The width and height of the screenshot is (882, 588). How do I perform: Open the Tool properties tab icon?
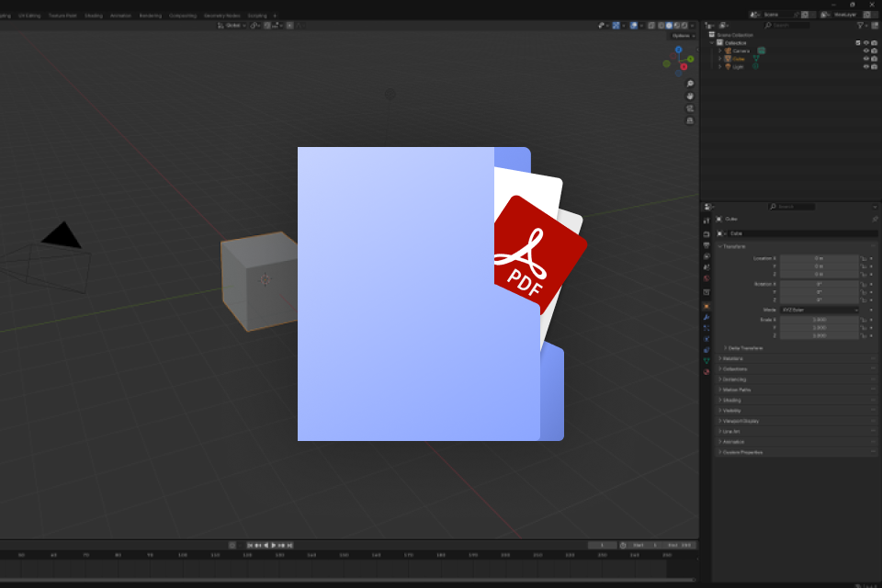(x=707, y=220)
